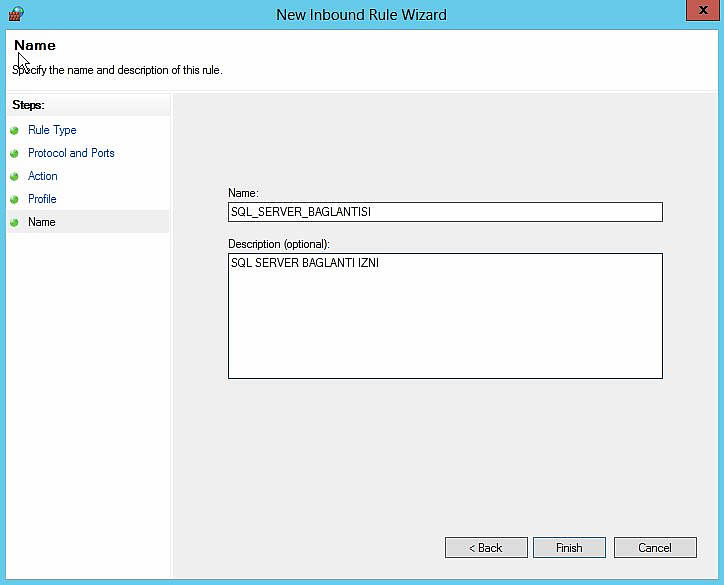Cancel the inbound rule wizard
Screen dimensions: 724x585
pos(655,548)
